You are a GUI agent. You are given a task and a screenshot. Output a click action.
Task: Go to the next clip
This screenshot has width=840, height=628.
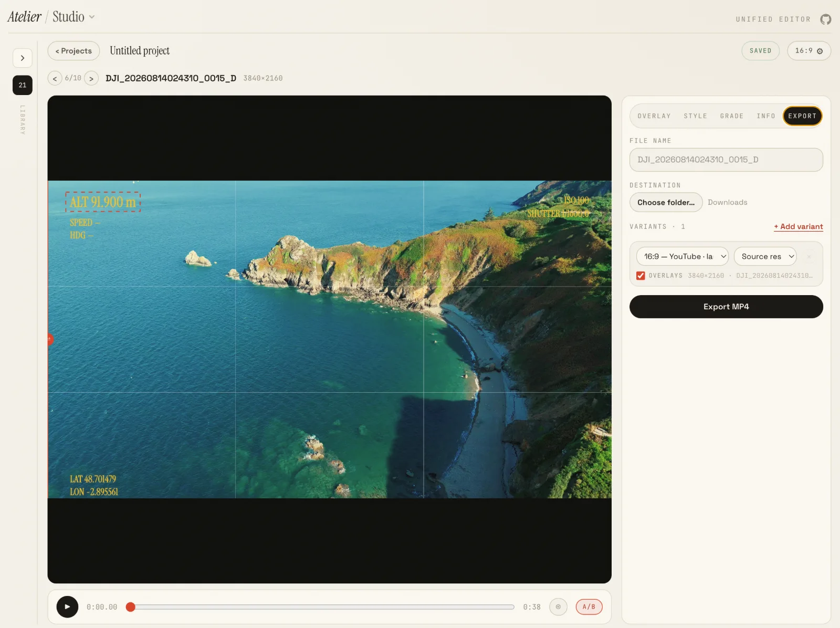(x=91, y=78)
